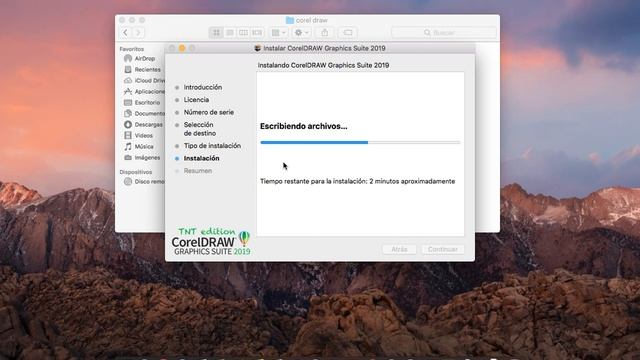The width and height of the screenshot is (640, 360).
Task: Click the Finder Buscar search field
Action: tap(444, 33)
